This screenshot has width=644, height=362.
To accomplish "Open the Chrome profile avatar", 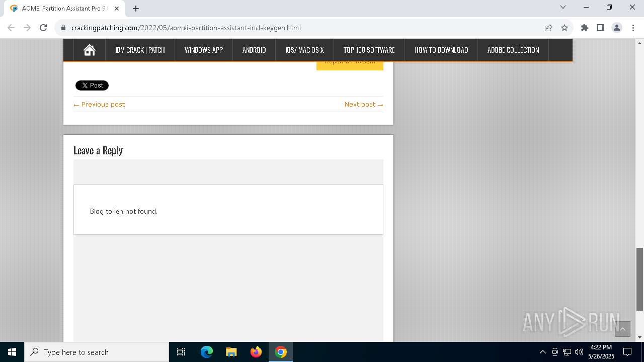I will [x=617, y=28].
